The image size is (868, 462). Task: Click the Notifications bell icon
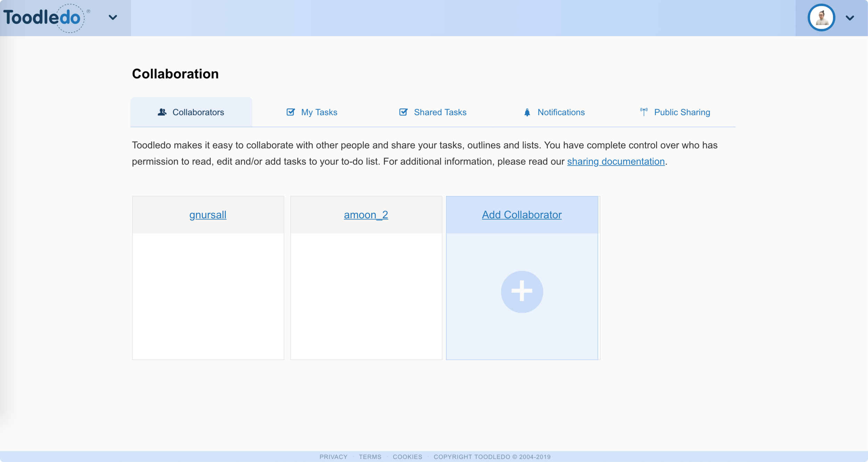click(x=527, y=112)
